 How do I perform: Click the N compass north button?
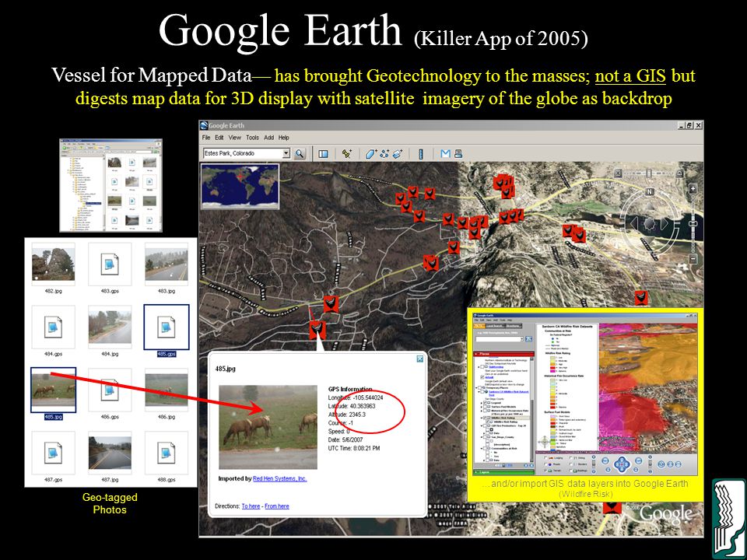(x=649, y=192)
